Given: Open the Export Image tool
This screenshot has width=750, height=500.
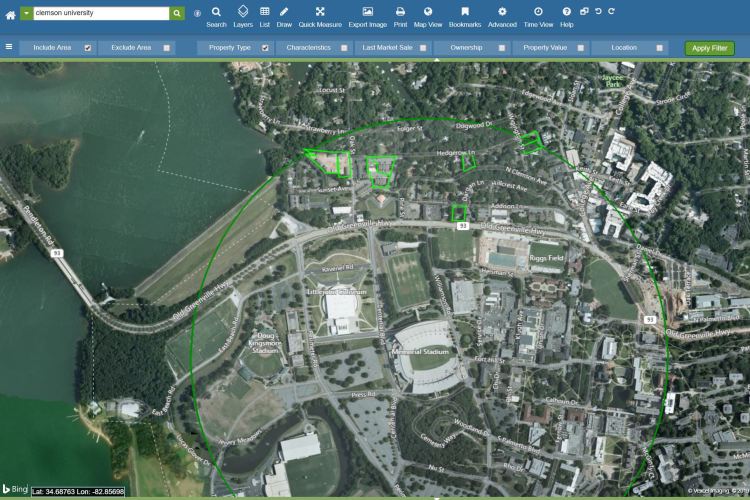Looking at the screenshot, I should (x=367, y=17).
